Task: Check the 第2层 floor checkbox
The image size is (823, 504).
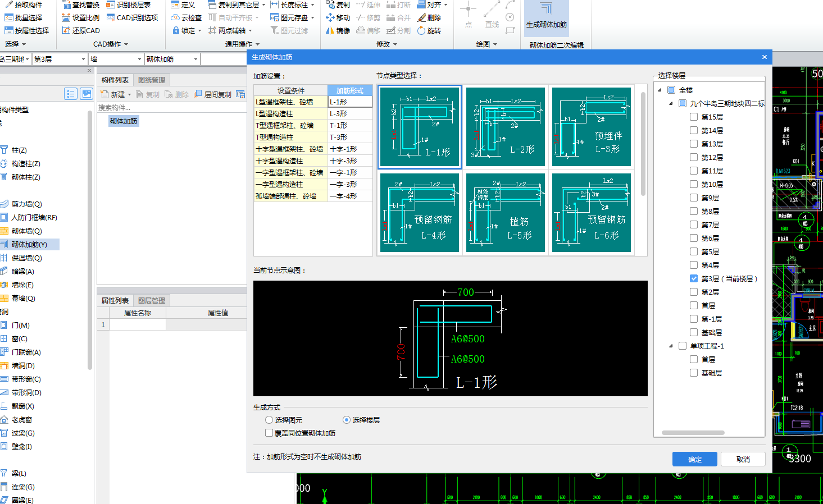Action: click(694, 292)
